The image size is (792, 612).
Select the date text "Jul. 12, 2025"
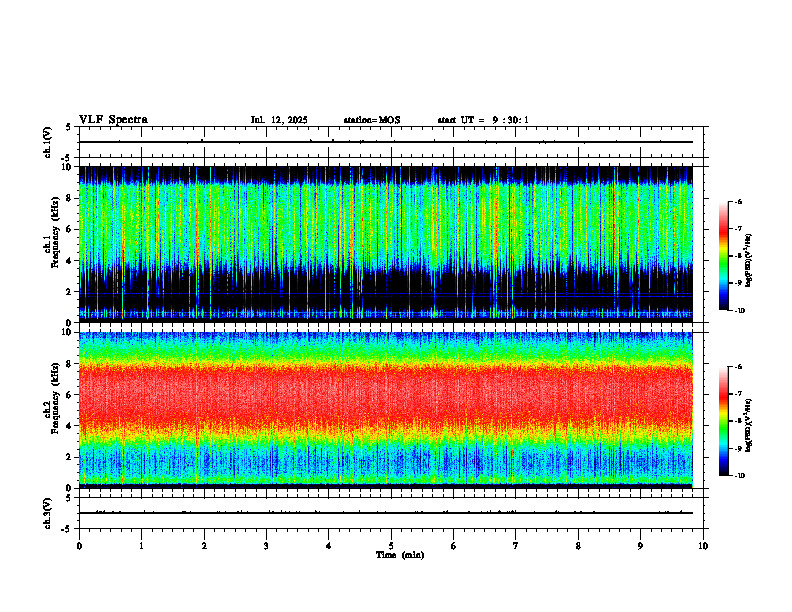279,120
